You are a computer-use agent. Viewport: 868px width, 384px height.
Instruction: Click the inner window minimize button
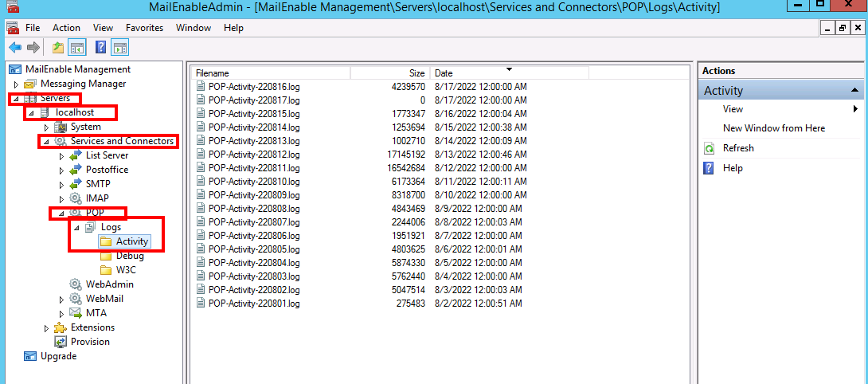coord(829,28)
